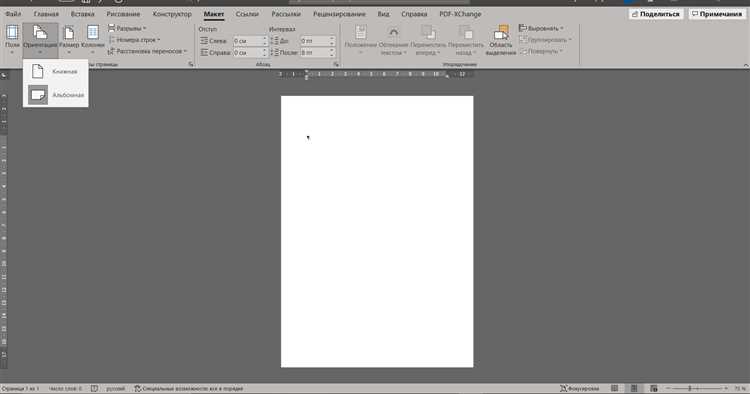Viewport: 750px width, 394px height.
Task: Open the paragraph dialog launcher
Action: tap(336, 64)
